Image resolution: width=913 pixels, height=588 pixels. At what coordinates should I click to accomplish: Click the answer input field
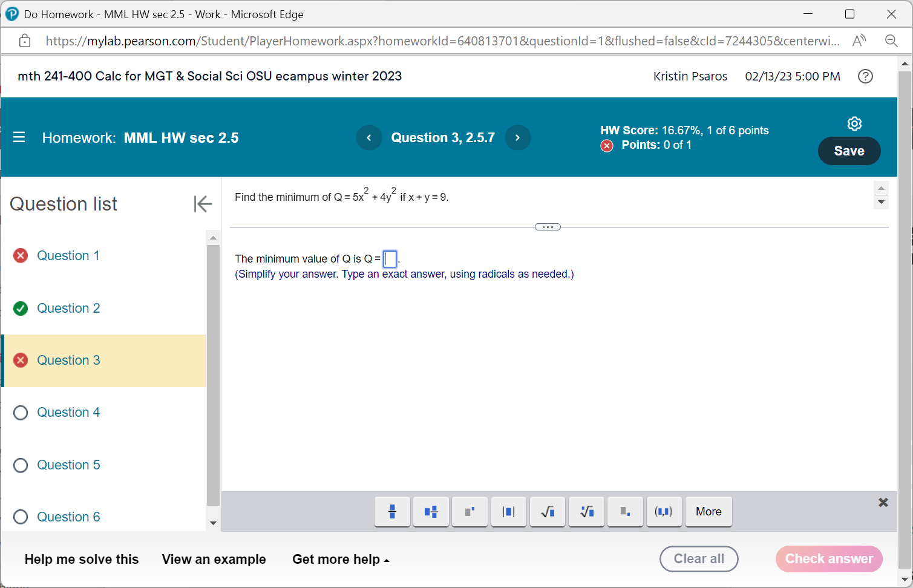(390, 258)
